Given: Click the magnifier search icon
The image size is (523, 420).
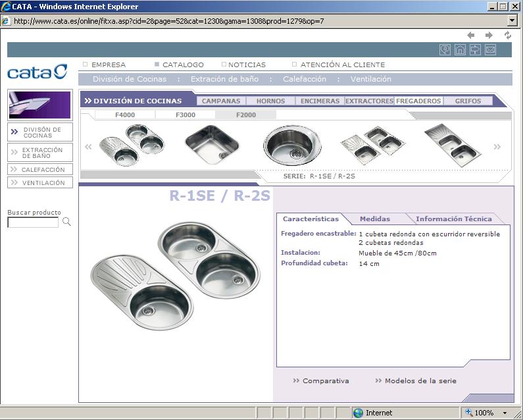Looking at the screenshot, I should (x=66, y=223).
